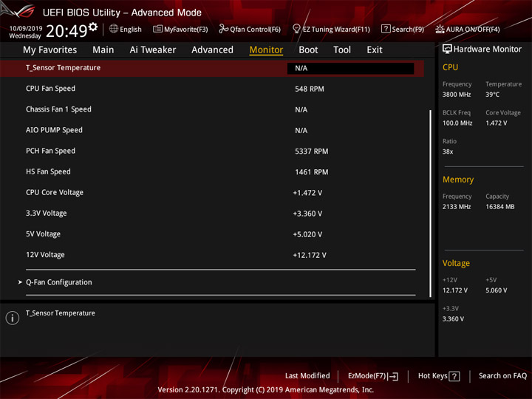Go to the Advanced tab
532x399 pixels.
tap(212, 50)
